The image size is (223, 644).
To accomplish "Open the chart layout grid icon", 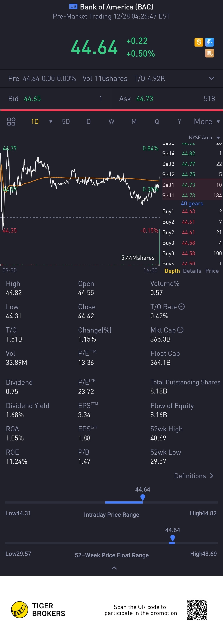I will 11,122.
